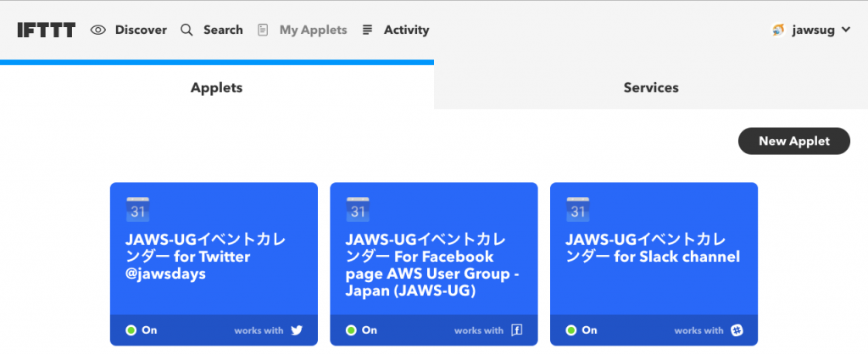Click the Twitter bird icon
Screen dimensions: 868x354
click(x=297, y=330)
